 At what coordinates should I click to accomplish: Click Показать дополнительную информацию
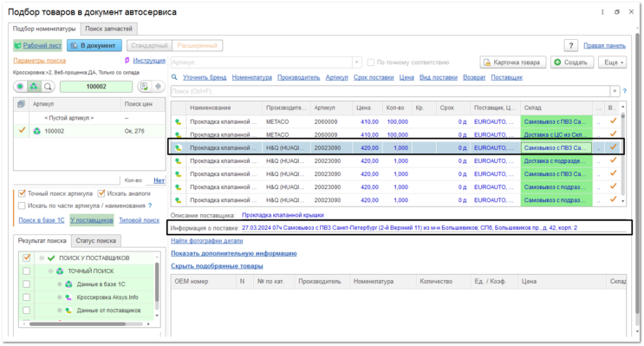pyautogui.click(x=234, y=253)
